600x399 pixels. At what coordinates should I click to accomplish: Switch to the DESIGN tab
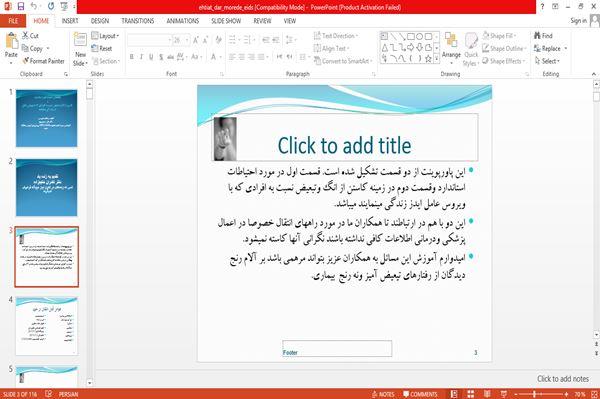pyautogui.click(x=100, y=21)
